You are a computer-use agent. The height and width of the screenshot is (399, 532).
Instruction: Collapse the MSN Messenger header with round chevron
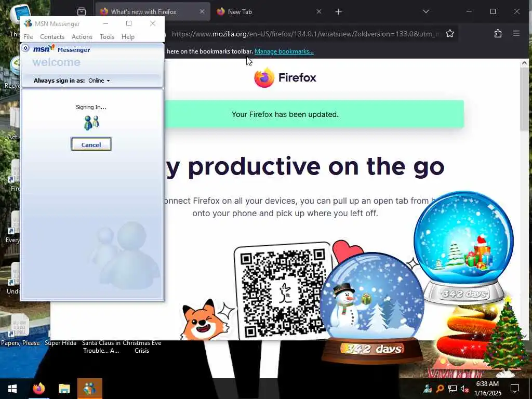click(x=25, y=48)
